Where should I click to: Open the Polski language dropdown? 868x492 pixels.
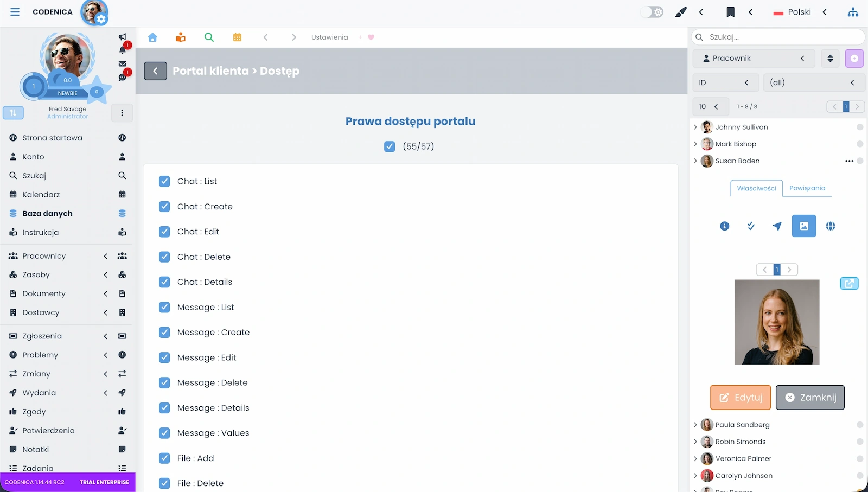click(x=800, y=12)
